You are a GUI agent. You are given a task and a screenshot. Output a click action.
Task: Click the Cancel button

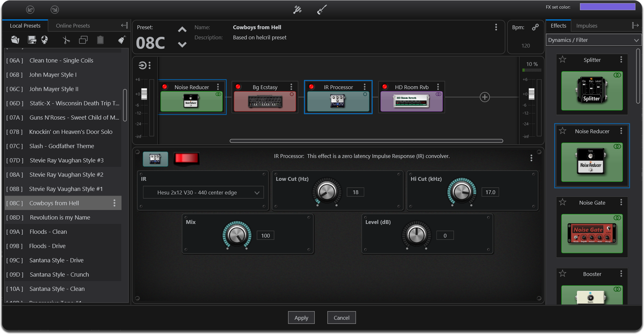click(341, 318)
